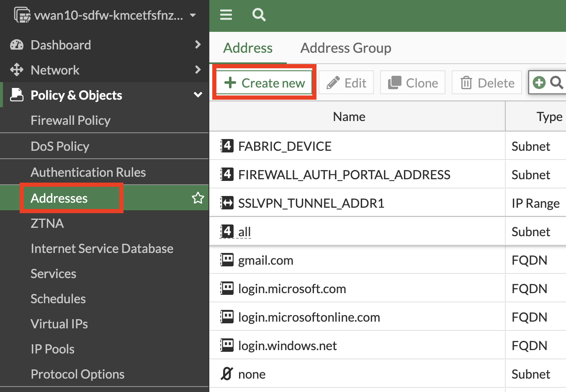Click the Create new button
The image size is (566, 392).
point(264,83)
